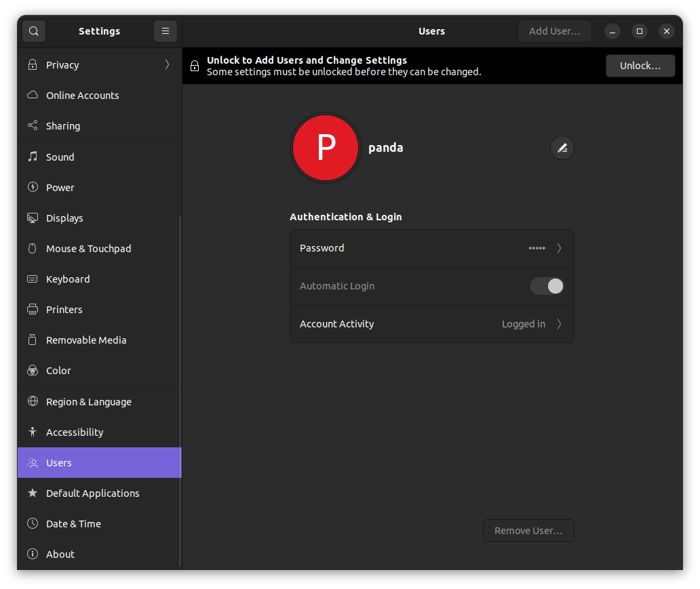Click the Printers icon in sidebar
The image size is (700, 589).
[33, 309]
